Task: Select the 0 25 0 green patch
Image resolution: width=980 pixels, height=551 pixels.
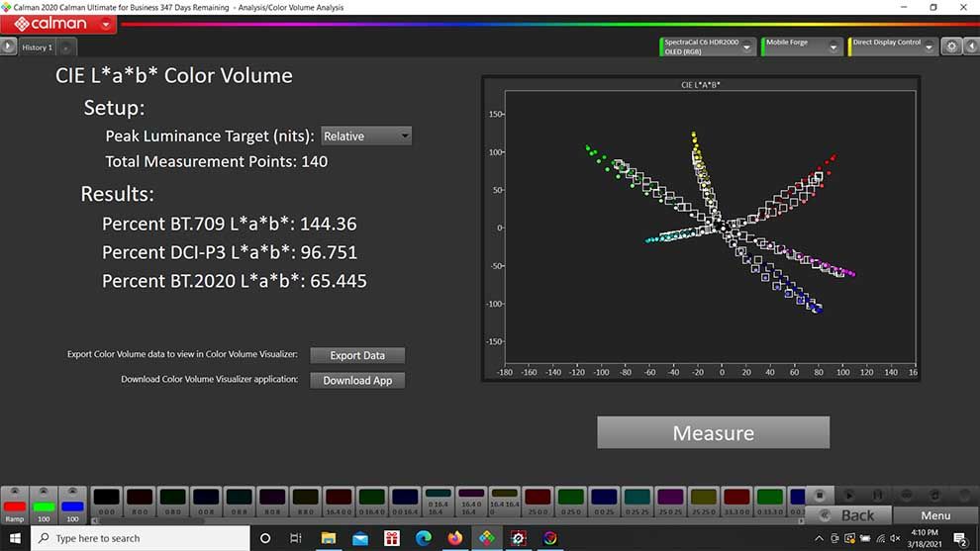Action: click(570, 502)
